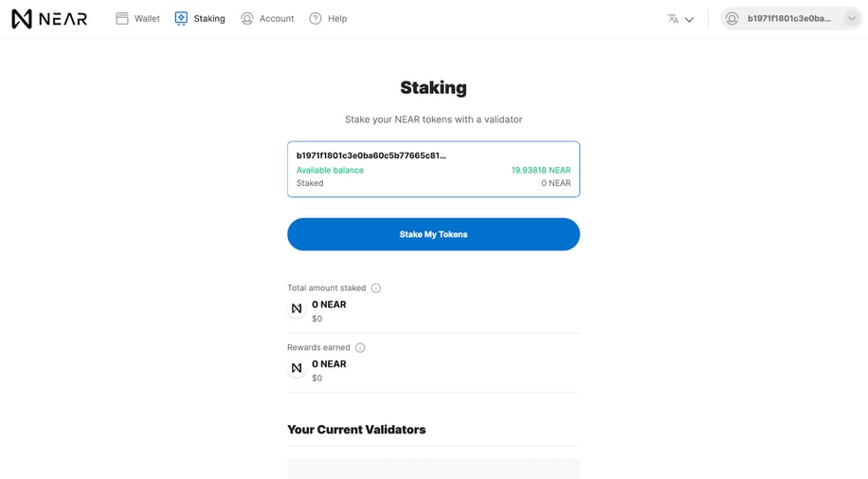Click the Stake My Tokens button
Viewport: 868px width, 479px height.
pos(433,234)
